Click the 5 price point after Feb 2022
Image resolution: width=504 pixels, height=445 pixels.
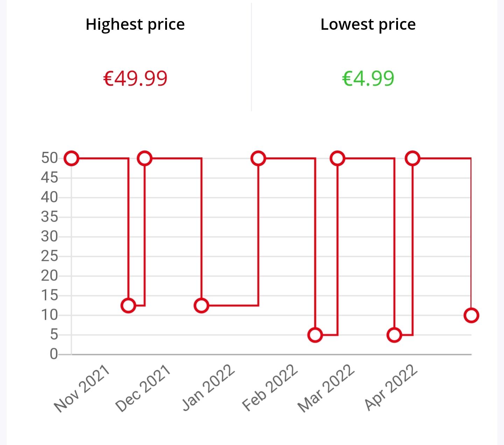click(x=315, y=335)
